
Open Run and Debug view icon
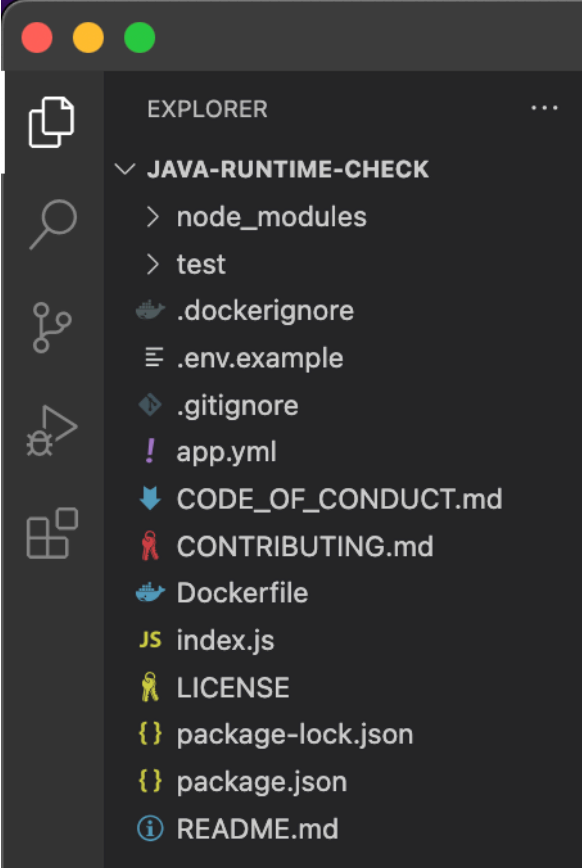coord(52,431)
